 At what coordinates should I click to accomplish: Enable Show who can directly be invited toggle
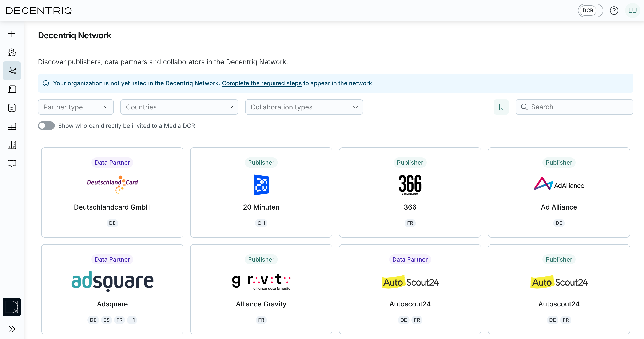[46, 126]
